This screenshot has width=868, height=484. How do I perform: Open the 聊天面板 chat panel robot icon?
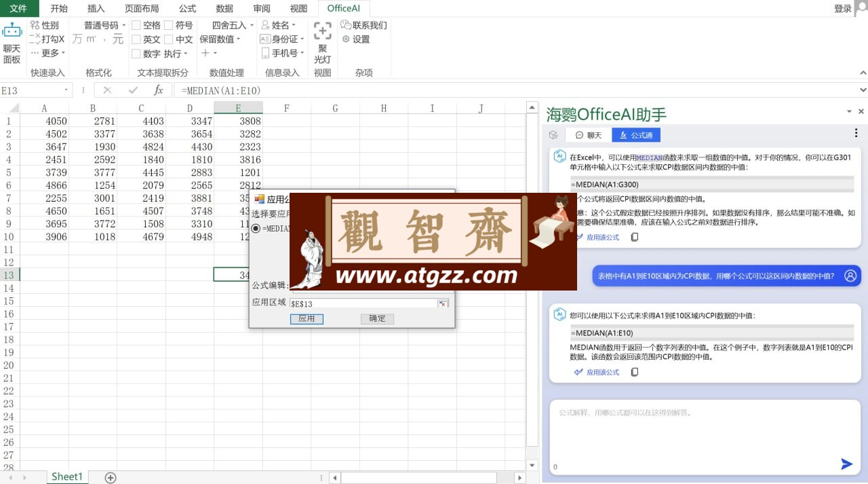[x=12, y=31]
